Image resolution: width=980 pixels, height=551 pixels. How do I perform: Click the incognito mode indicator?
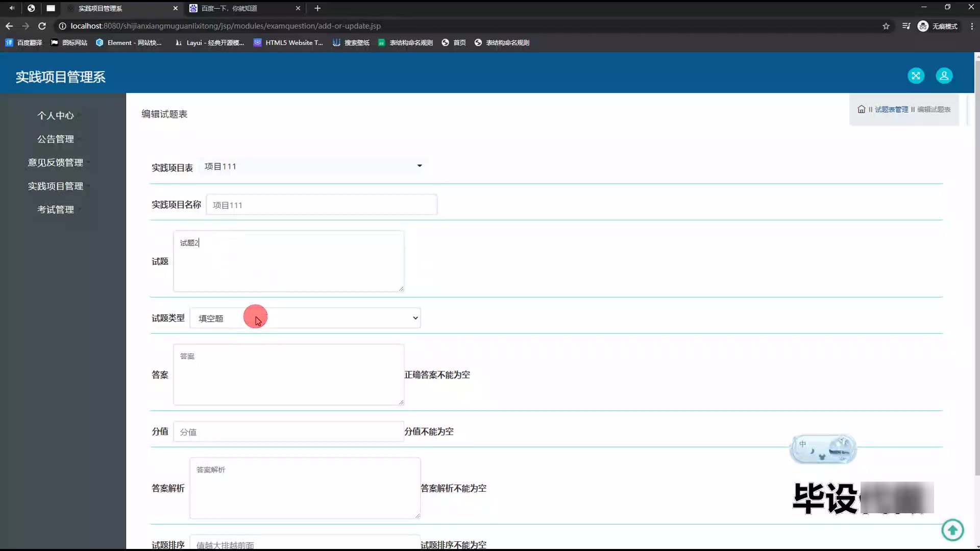click(x=938, y=26)
